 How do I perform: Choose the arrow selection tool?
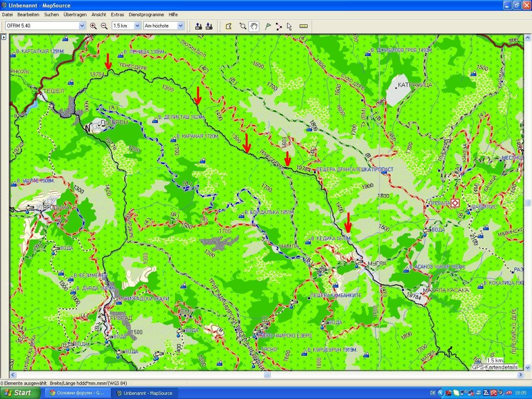[289, 25]
